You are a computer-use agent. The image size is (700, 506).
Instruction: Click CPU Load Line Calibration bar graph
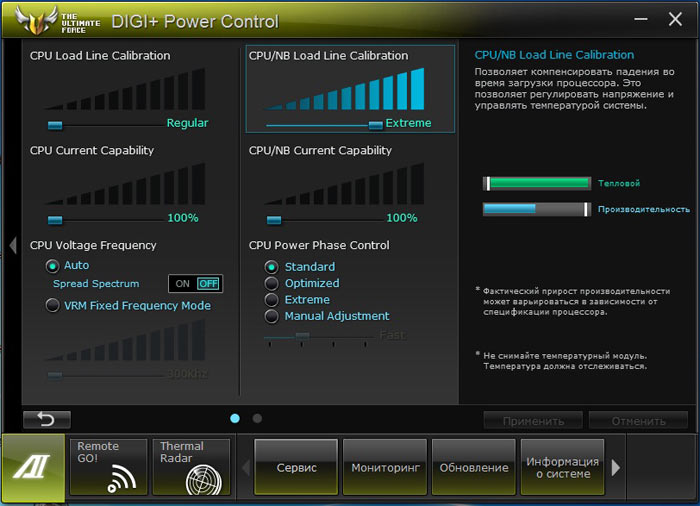pyautogui.click(x=125, y=89)
